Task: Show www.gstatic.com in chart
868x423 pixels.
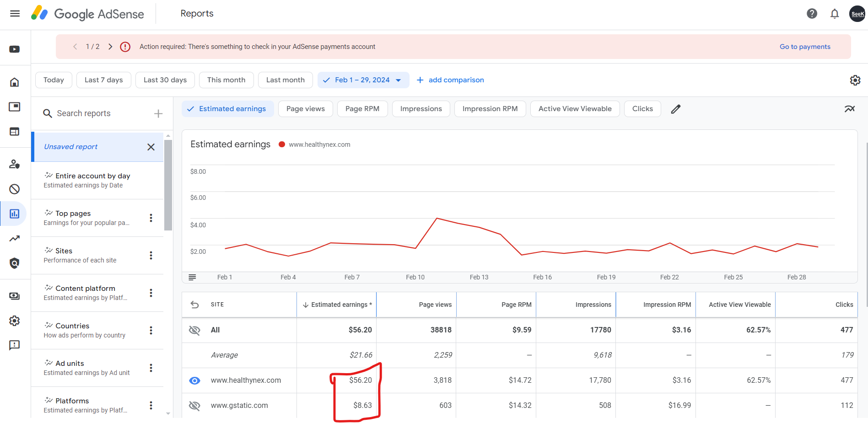Action: pyautogui.click(x=194, y=406)
